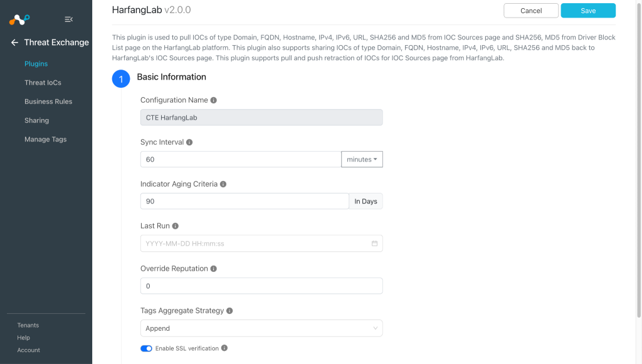This screenshot has width=642, height=364.
Task: Open Configuration Name info icon
Action: click(213, 100)
